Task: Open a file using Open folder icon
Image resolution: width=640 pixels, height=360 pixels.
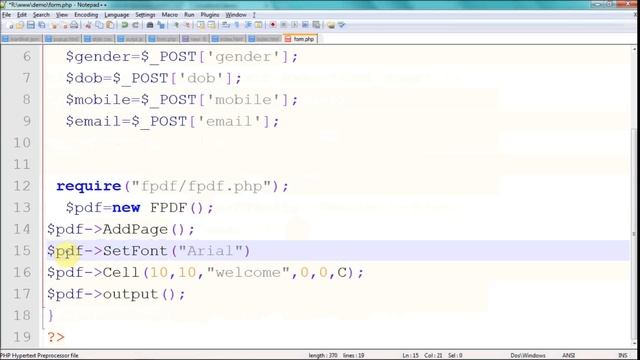Action: click(20, 25)
